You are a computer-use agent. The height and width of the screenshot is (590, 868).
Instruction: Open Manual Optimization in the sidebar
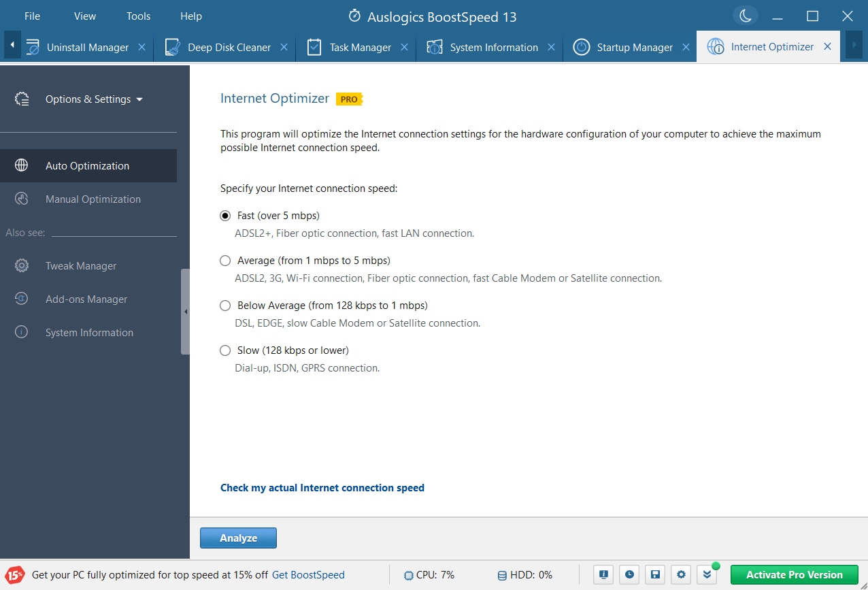tap(88, 199)
